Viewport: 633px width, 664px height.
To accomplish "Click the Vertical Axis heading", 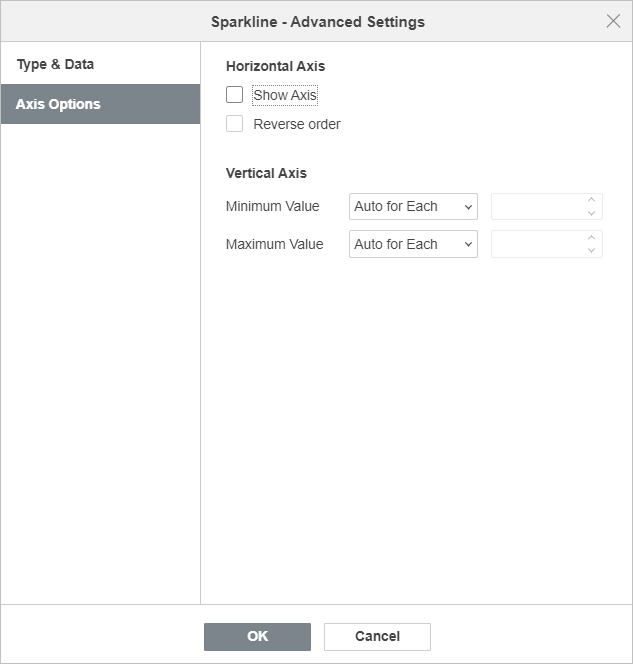I will tap(266, 173).
